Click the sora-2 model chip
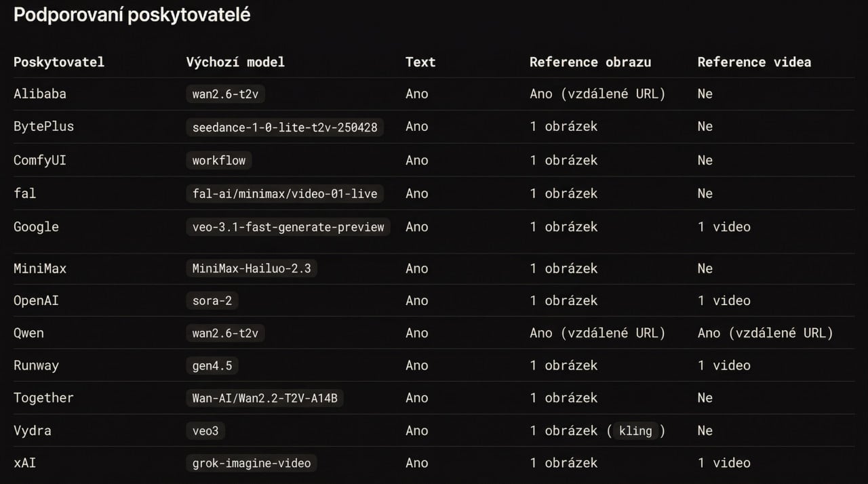The width and height of the screenshot is (868, 484). tap(212, 300)
